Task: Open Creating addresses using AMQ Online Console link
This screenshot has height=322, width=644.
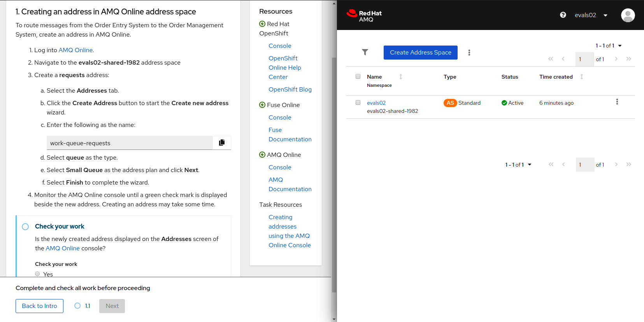Action: point(290,231)
